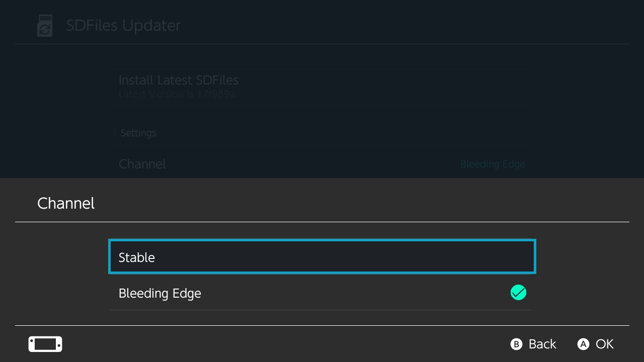Viewport: 644px width, 362px height.
Task: Click the Channel popup heading
Action: point(66,203)
